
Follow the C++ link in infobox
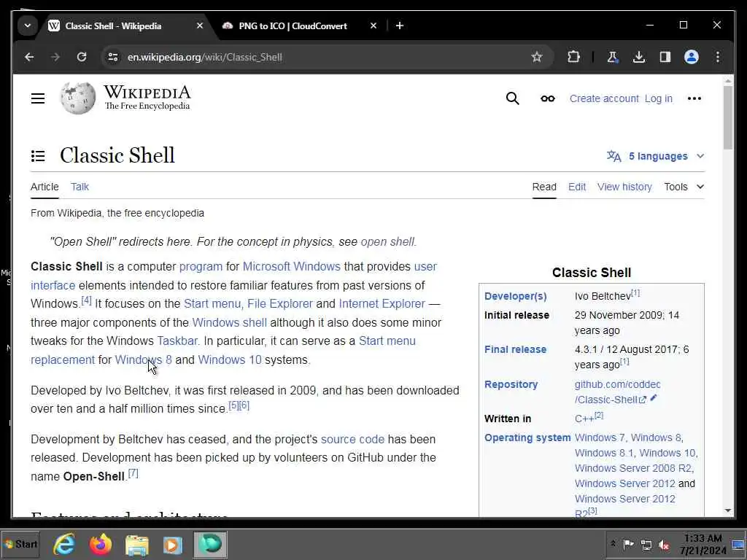coord(584,419)
